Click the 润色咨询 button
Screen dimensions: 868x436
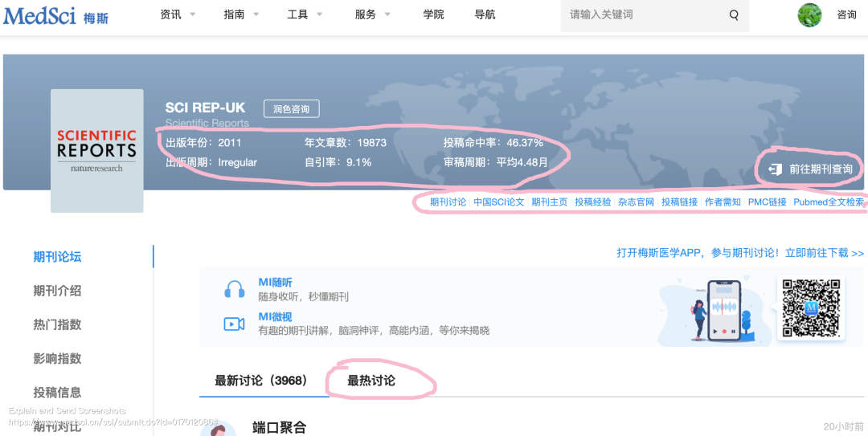(291, 109)
